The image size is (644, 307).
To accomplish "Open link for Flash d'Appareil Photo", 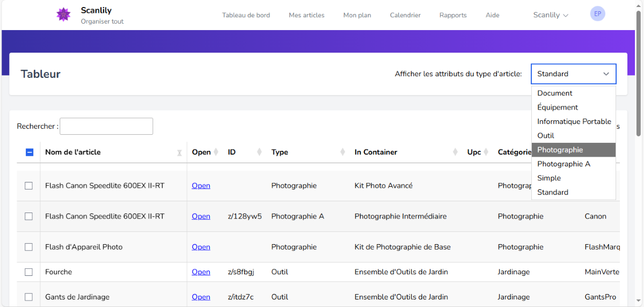I will click(x=201, y=247).
